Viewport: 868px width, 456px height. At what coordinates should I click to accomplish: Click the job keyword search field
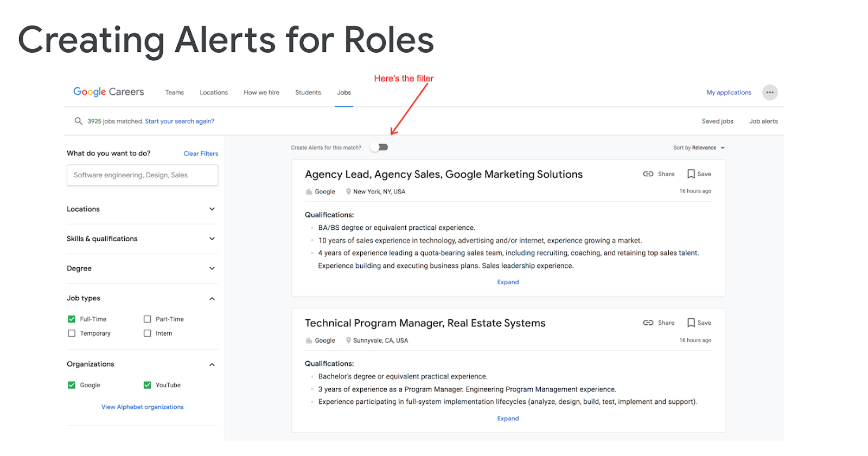(x=142, y=175)
